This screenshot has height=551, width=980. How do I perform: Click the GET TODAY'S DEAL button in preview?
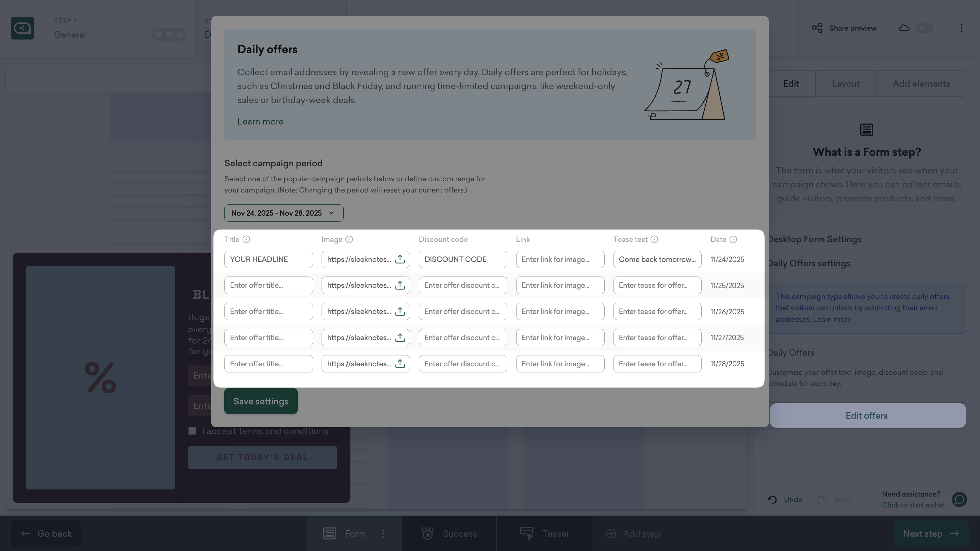point(262,457)
